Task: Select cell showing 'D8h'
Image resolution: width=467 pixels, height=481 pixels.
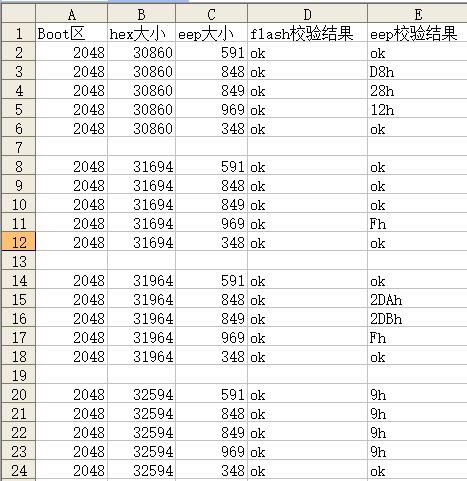Action: tap(417, 71)
